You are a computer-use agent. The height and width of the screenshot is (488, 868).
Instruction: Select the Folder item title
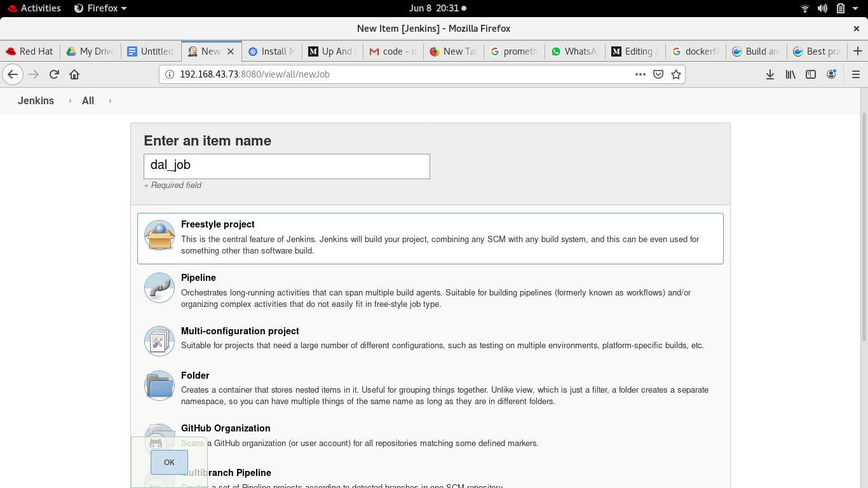(195, 376)
